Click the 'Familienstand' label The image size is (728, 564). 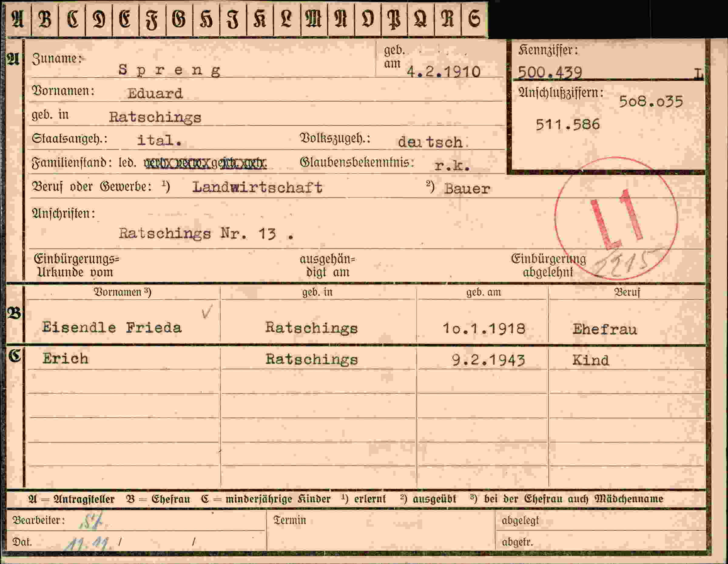pos(69,163)
